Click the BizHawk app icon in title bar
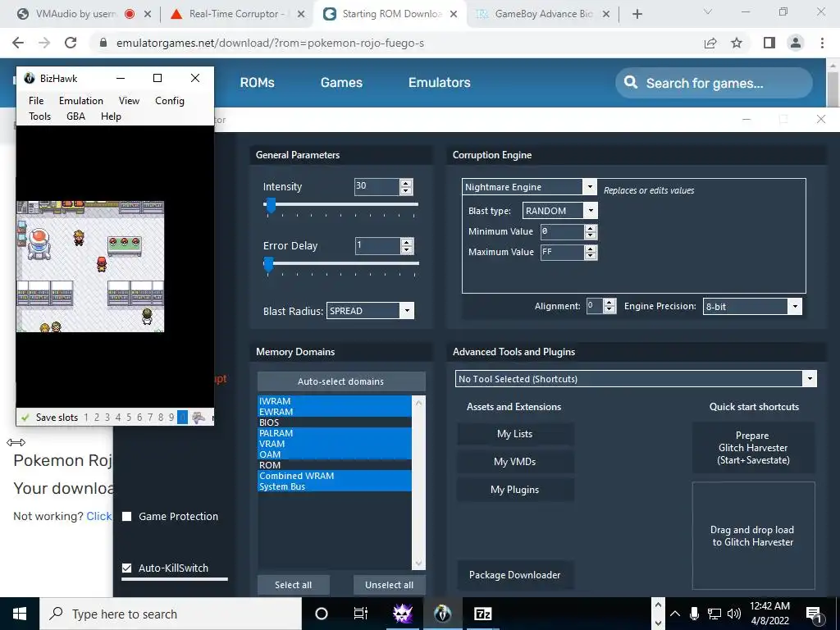This screenshot has height=630, width=840. 30,78
